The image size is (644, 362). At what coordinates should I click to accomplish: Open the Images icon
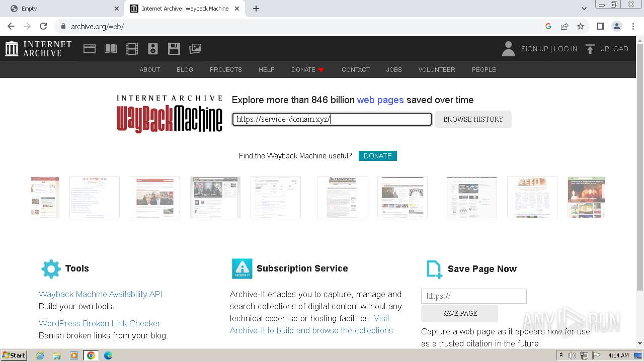click(195, 49)
